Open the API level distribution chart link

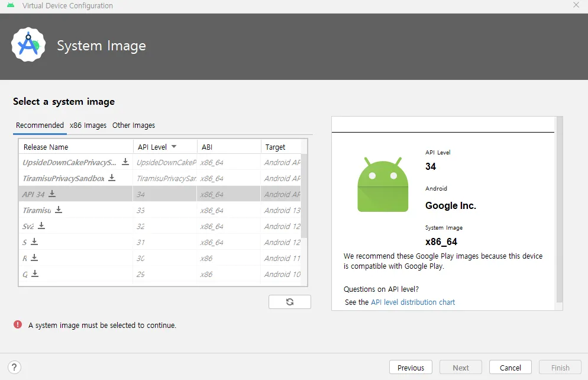pos(413,302)
